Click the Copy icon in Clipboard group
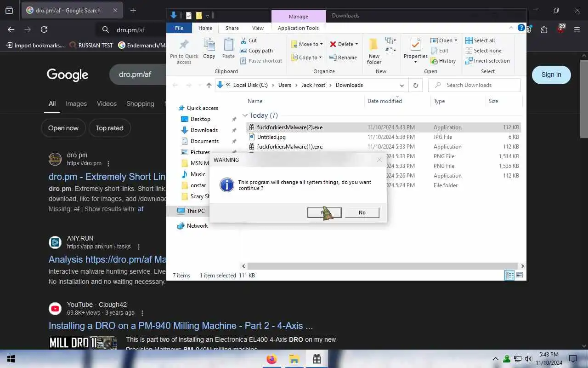 tap(209, 45)
